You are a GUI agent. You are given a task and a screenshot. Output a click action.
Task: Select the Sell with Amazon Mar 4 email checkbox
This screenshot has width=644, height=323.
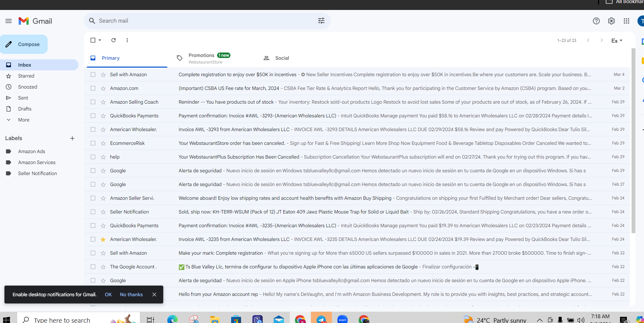[93, 74]
